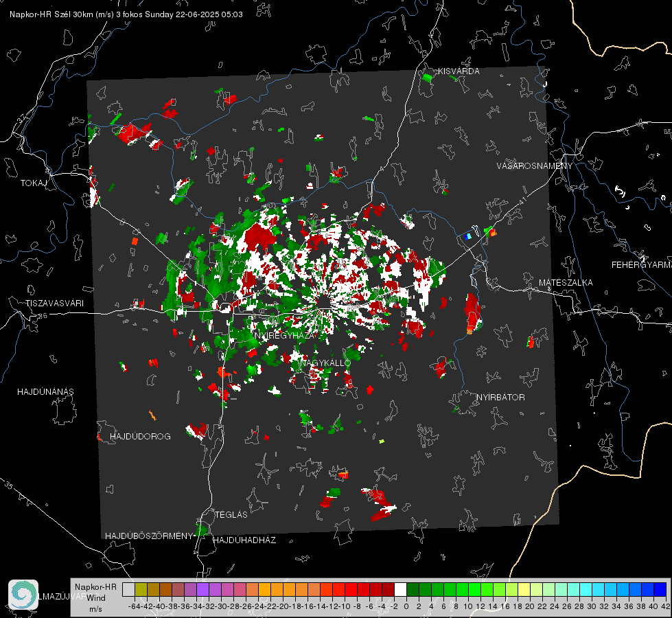Click the NYÍRBÁTOR city label
The image size is (672, 618).
coord(500,398)
